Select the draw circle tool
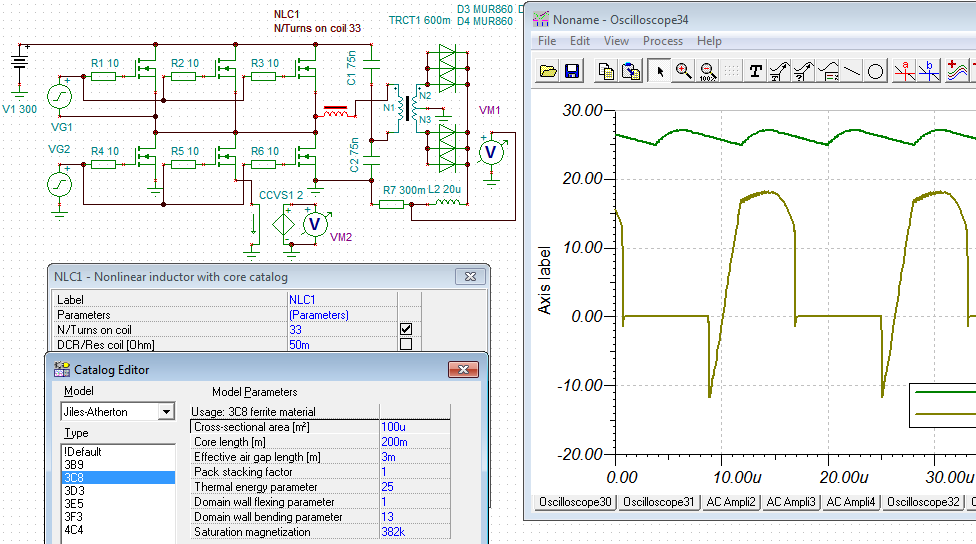 click(875, 71)
